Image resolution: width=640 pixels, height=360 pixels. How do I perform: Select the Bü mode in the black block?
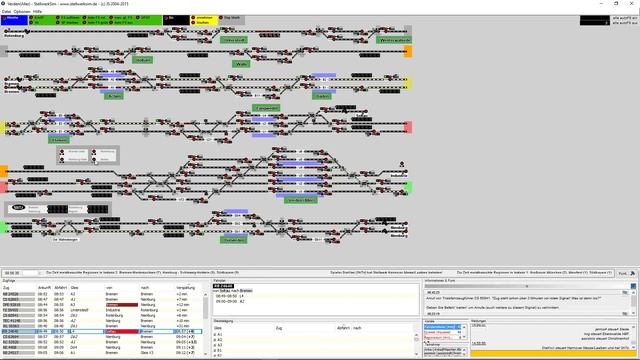click(166, 18)
